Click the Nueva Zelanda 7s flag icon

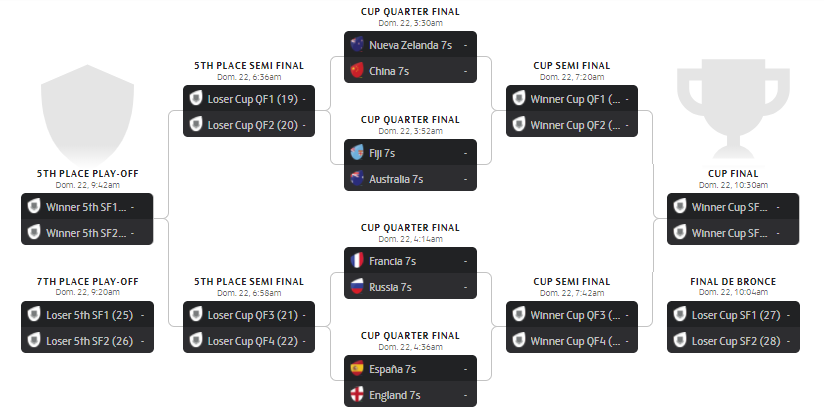(x=357, y=45)
